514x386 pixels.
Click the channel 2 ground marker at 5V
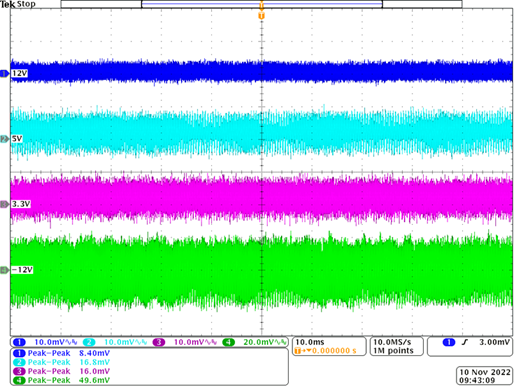(4, 139)
